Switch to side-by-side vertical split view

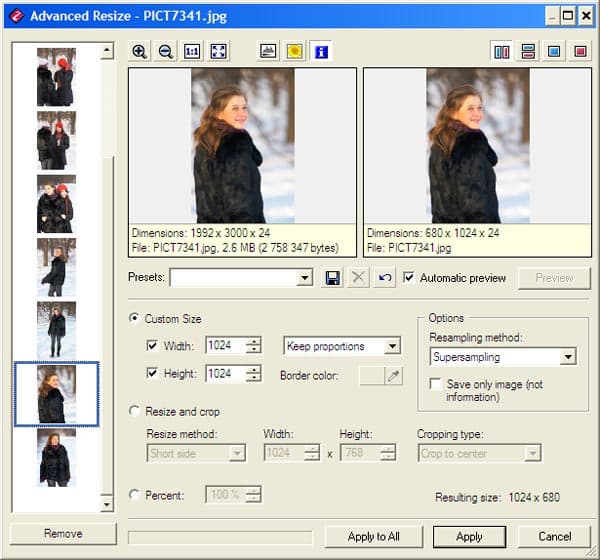pos(502,51)
